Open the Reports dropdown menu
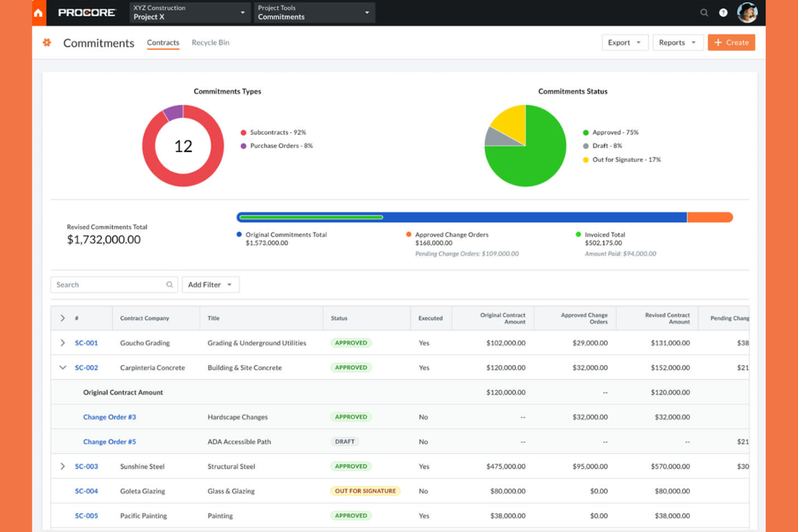The width and height of the screenshot is (798, 532). [x=677, y=43]
